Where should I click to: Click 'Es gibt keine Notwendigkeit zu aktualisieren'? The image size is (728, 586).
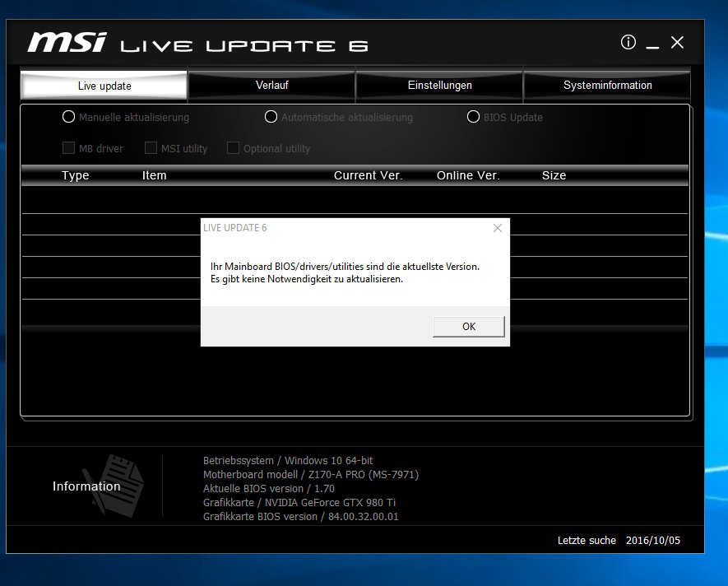pyautogui.click(x=307, y=279)
